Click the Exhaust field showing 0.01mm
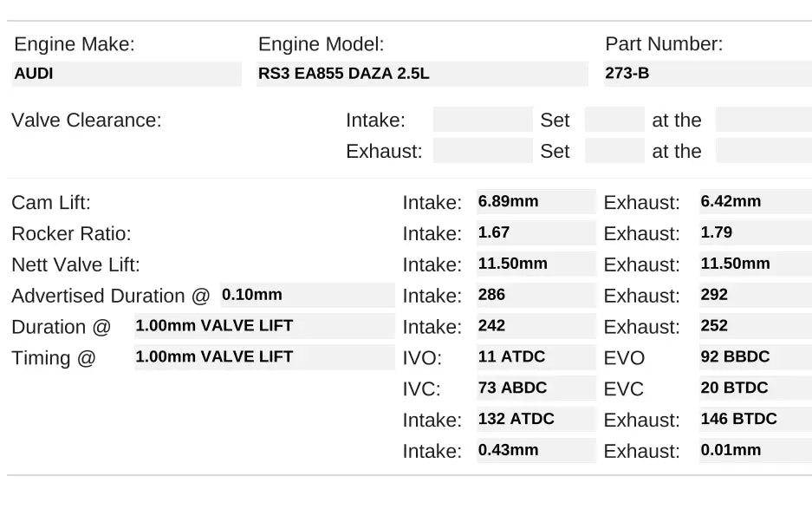Screen dimensions: 812x509 (755, 450)
